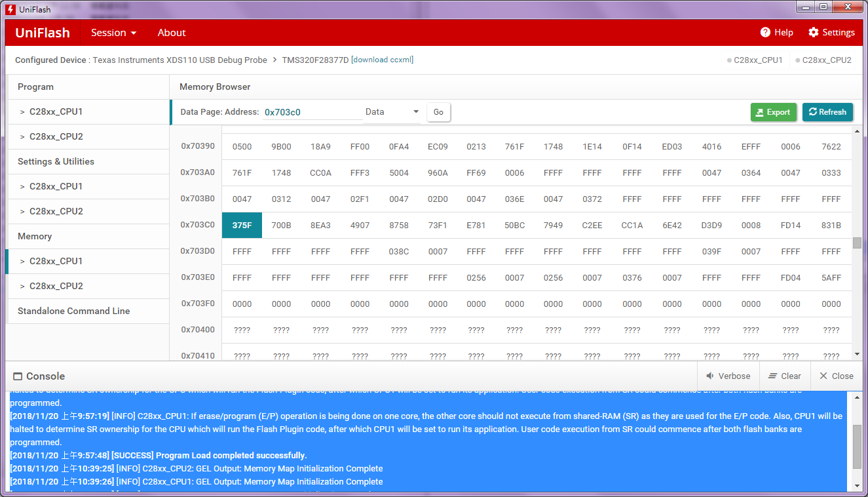Viewport: 868px width, 497px height.
Task: Click the 0x70390 row address label
Action: click(x=198, y=146)
